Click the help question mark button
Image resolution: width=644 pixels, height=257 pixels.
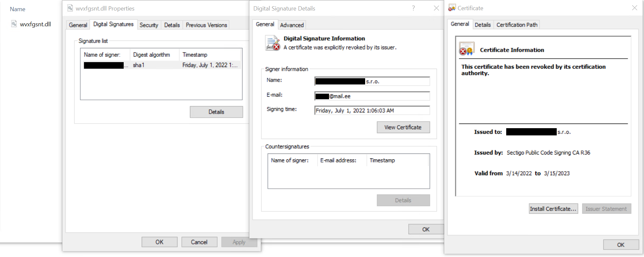coord(413,8)
